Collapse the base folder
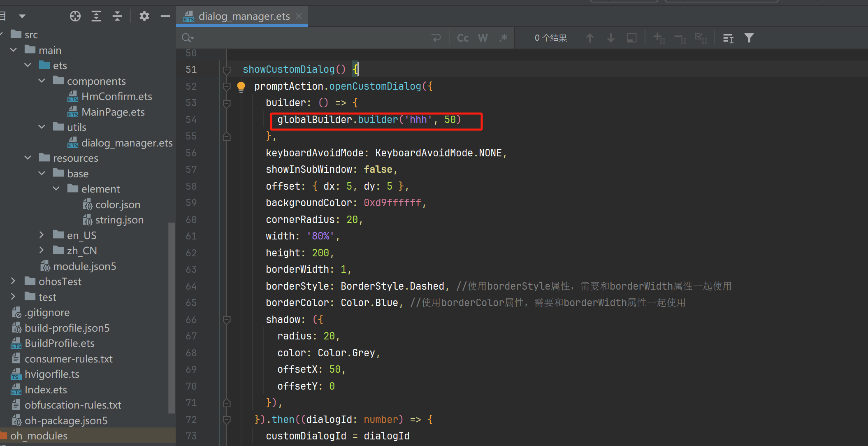This screenshot has height=446, width=868. (x=42, y=173)
